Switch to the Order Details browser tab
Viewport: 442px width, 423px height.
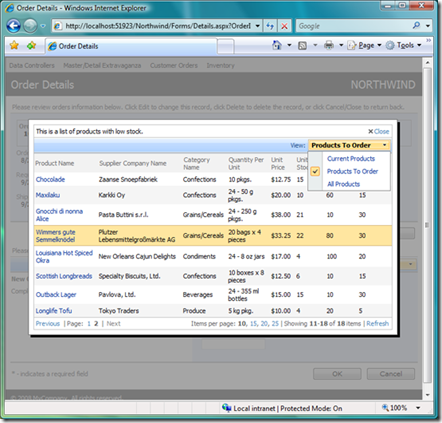(131, 46)
